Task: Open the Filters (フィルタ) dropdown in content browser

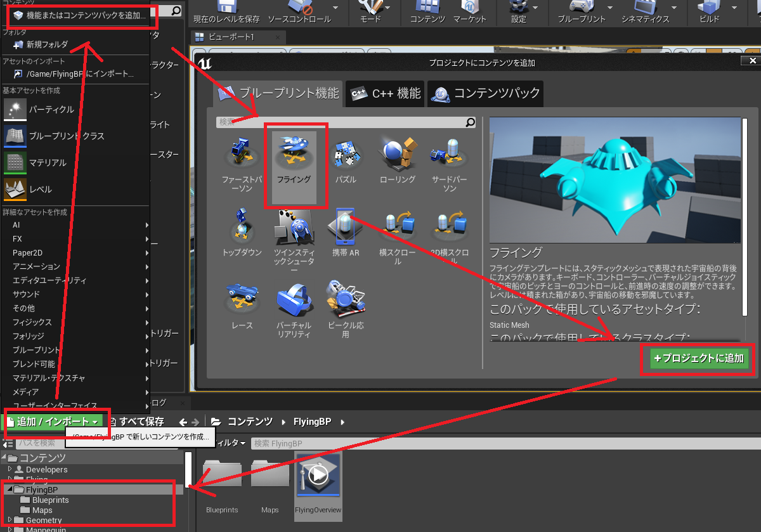Action: (230, 443)
